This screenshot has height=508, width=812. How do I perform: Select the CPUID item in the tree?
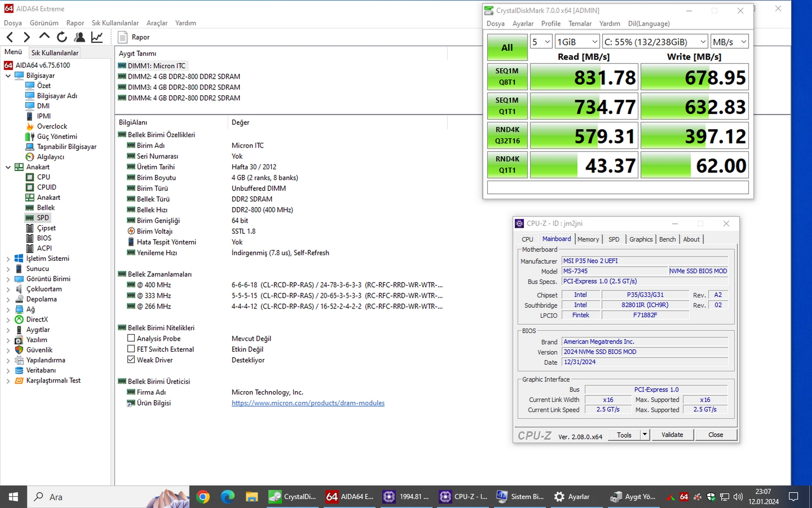pyautogui.click(x=46, y=187)
